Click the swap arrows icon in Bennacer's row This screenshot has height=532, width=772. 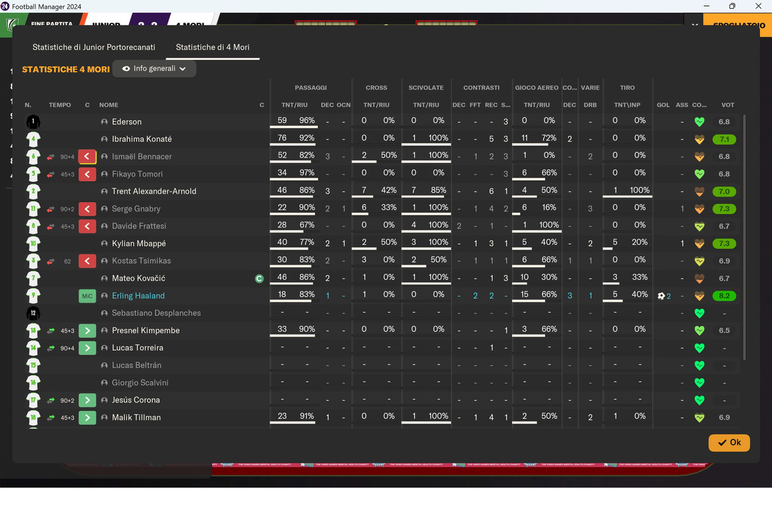(51, 157)
